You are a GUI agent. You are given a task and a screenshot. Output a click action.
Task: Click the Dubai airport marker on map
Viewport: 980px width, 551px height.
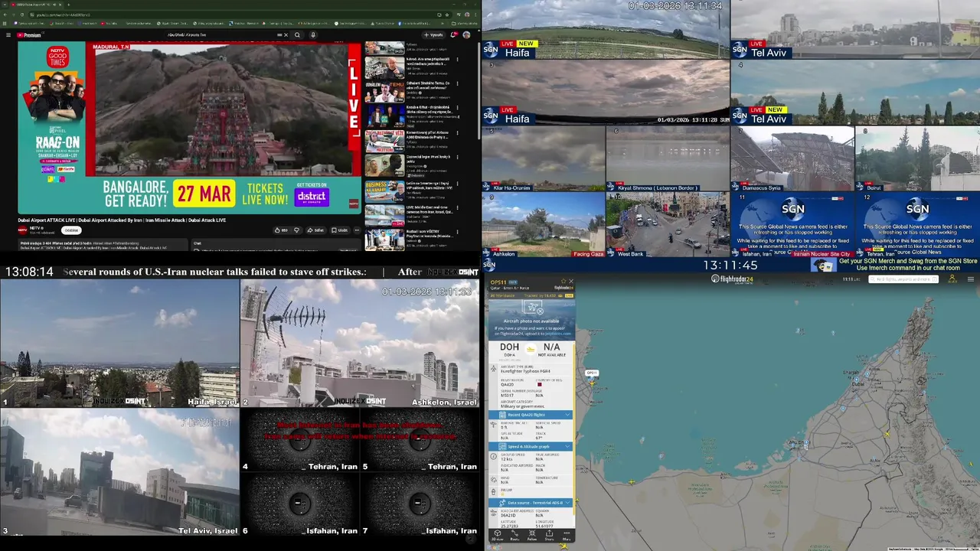point(857,380)
